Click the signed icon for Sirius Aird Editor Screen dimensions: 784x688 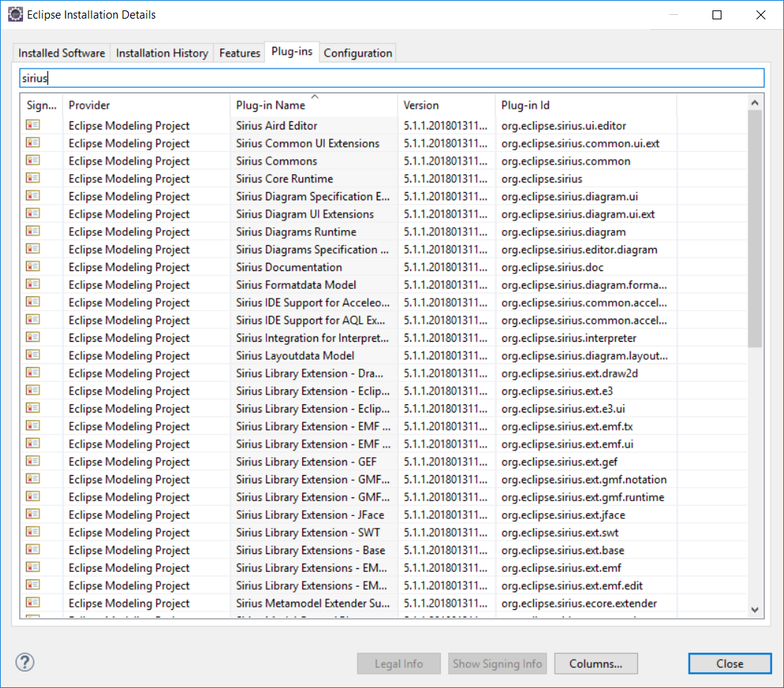click(x=33, y=125)
